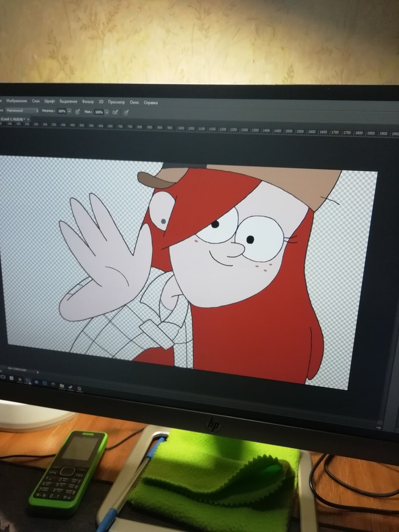Open the 3D menu
The height and width of the screenshot is (532, 399).
[101, 101]
